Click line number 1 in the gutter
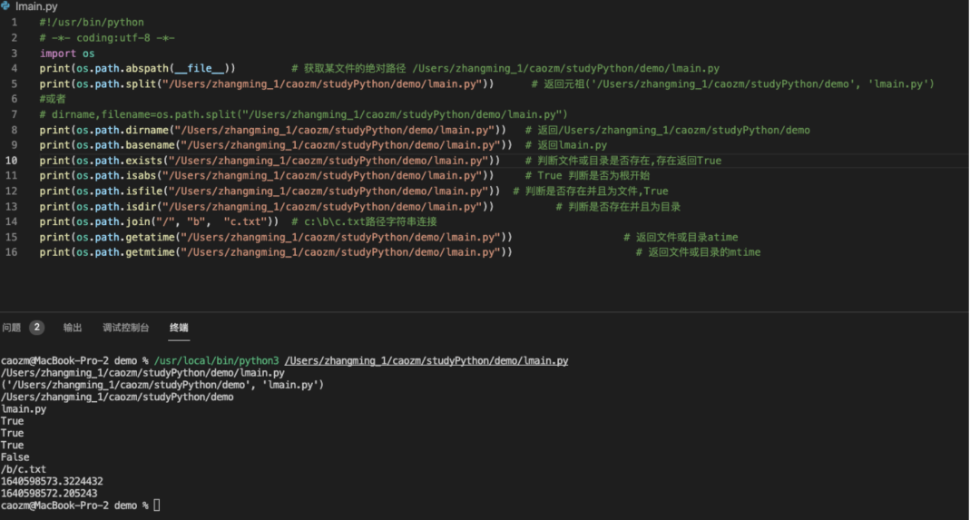The image size is (980, 520). point(15,22)
